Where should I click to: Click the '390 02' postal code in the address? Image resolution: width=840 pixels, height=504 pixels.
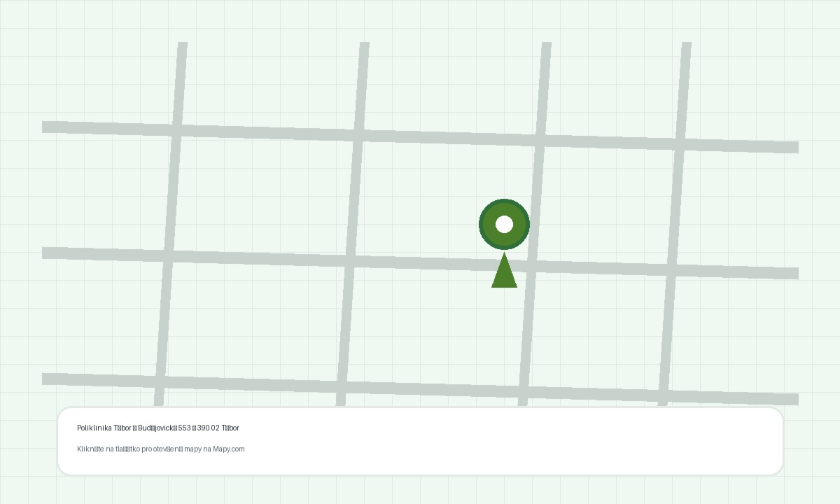[x=208, y=428]
